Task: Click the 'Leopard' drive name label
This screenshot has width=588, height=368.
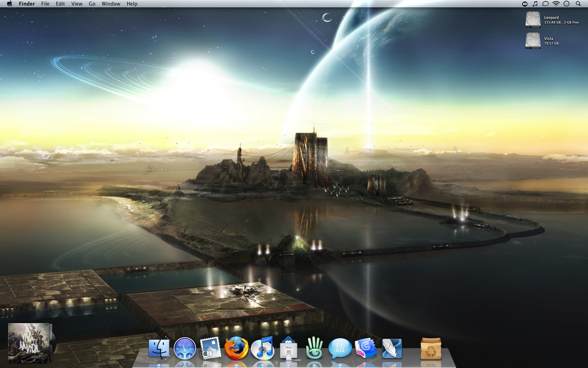Action: click(551, 18)
